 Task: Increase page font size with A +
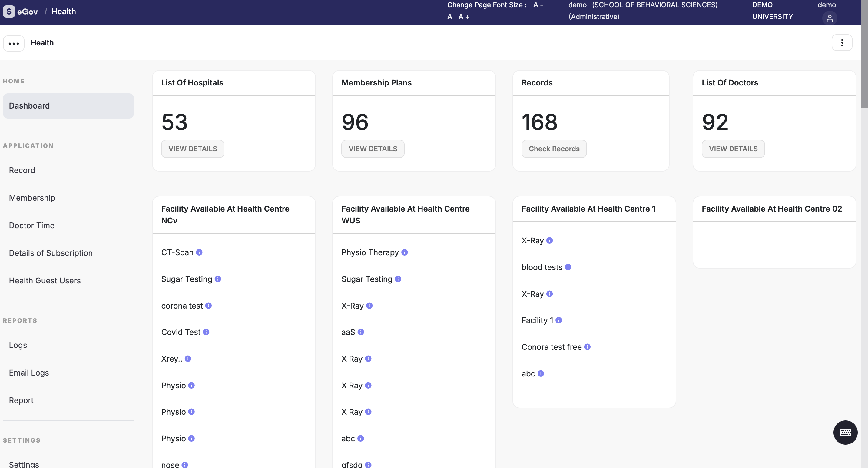(464, 17)
